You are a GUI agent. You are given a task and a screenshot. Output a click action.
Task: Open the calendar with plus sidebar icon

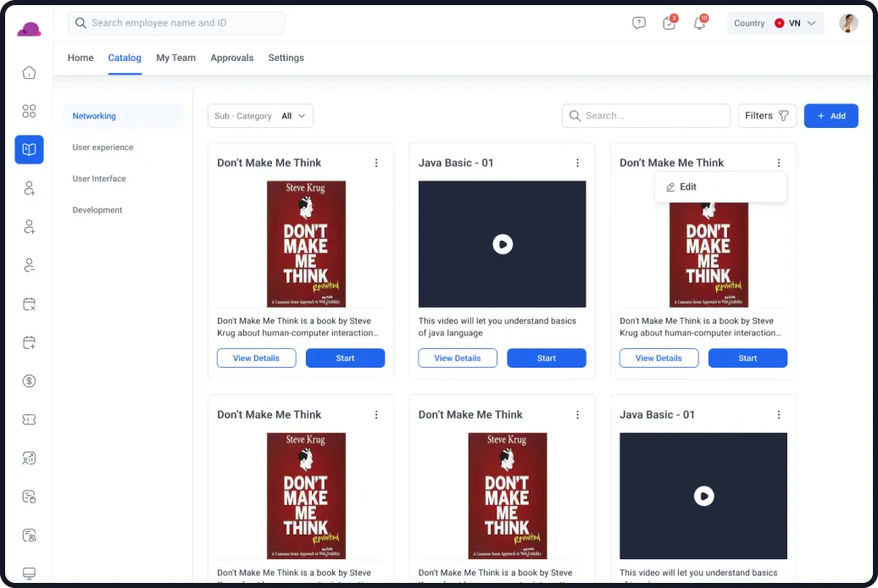tap(29, 343)
